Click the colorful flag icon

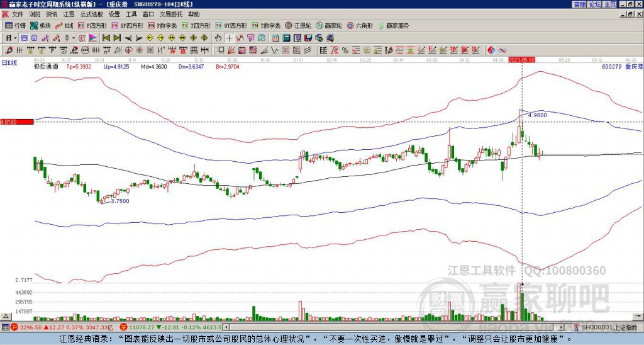93,38
